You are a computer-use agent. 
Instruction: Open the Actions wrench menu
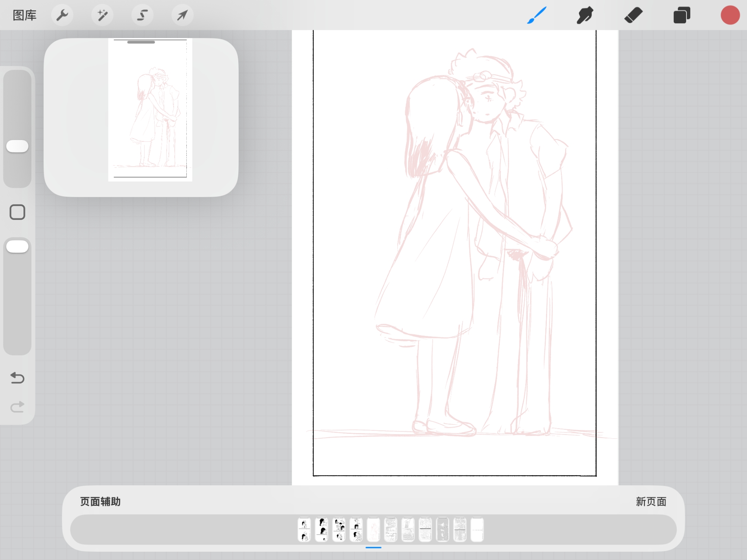pos(62,15)
